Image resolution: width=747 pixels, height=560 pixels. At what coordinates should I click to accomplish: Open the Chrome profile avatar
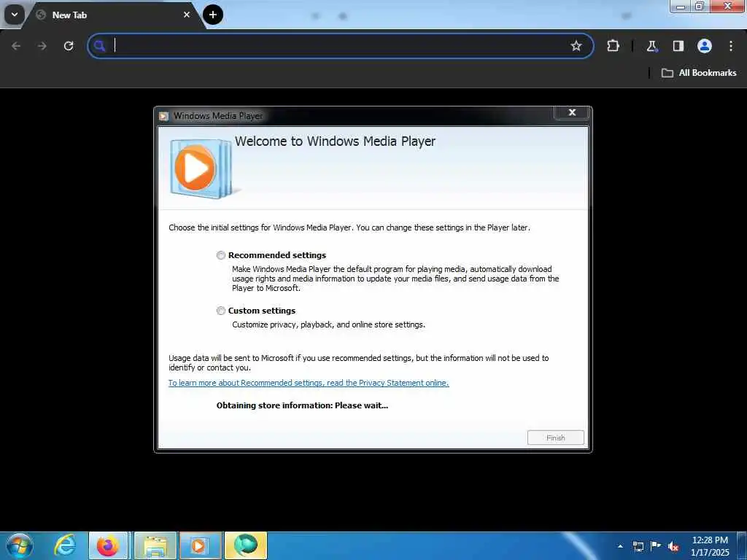[705, 46]
